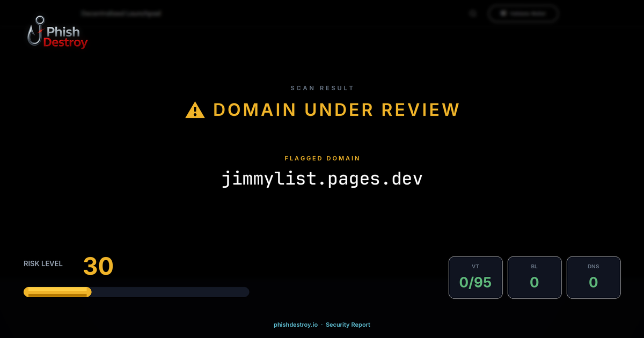Click the VT VirusTotal stat card
This screenshot has width=644, height=338.
[475, 277]
